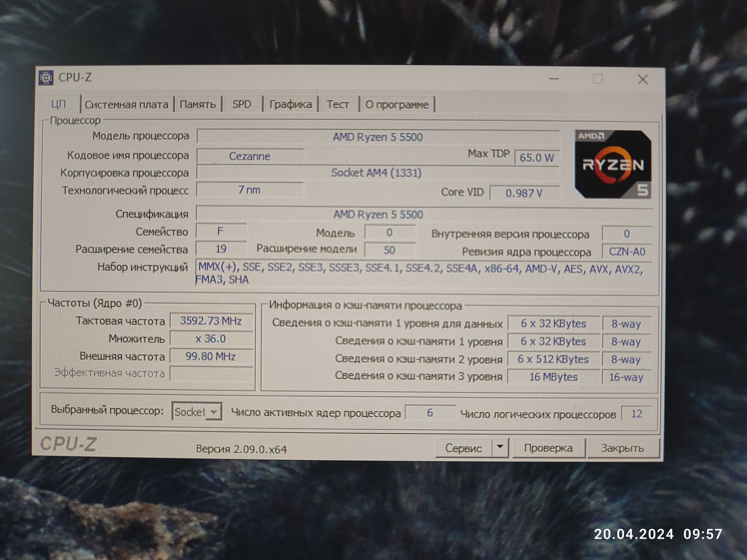This screenshot has width=747, height=560.
Task: Switch to the Системная плата tab
Action: point(127,105)
